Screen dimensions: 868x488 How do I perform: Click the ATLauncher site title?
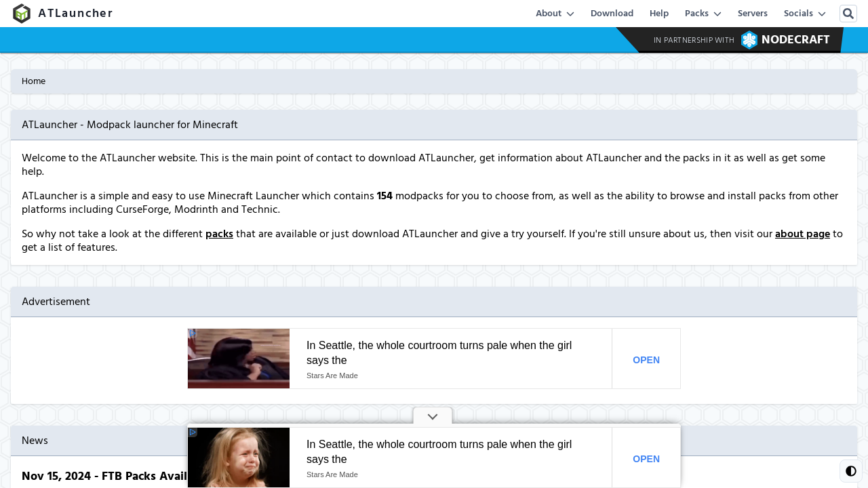(75, 14)
